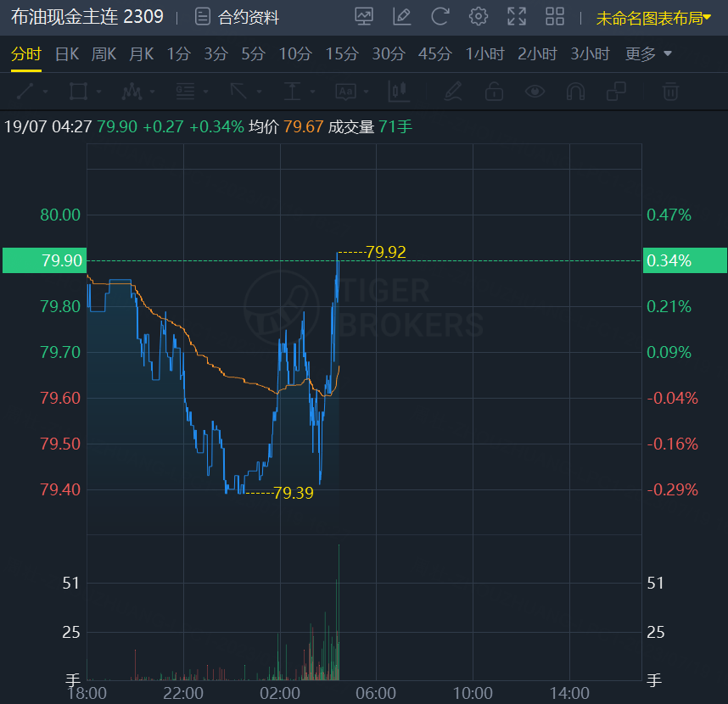This screenshot has height=704, width=728.
Task: Click the 22:00 time axis label
Action: tap(183, 693)
